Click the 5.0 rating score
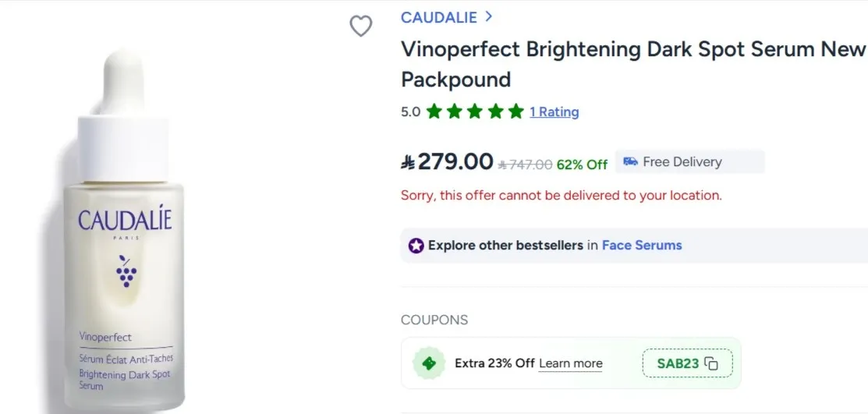This screenshot has height=414, width=868. [410, 111]
